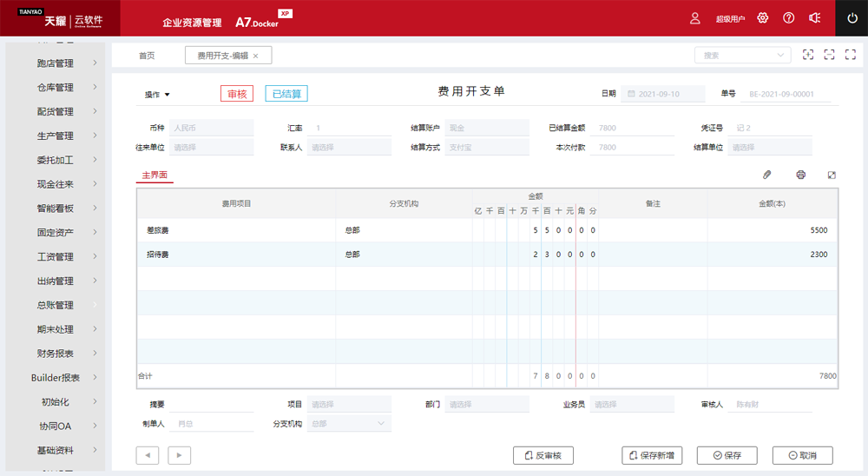This screenshot has width=868, height=476.
Task: Click the 反审核 button
Action: (543, 455)
